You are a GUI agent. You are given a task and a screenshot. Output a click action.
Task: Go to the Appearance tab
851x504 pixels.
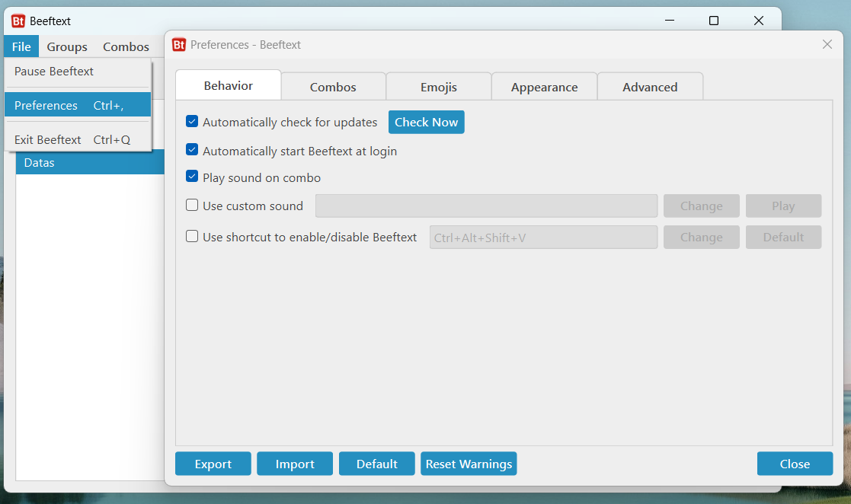click(544, 87)
